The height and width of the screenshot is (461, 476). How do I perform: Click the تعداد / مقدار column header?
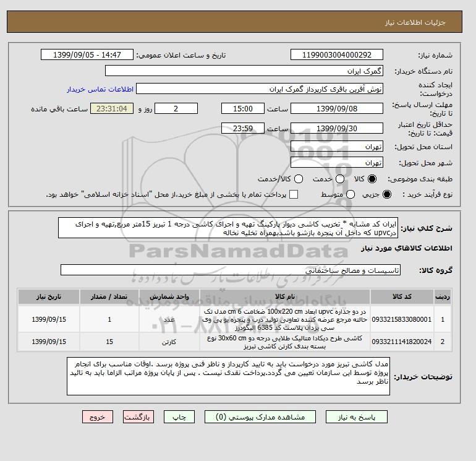pos(109,296)
